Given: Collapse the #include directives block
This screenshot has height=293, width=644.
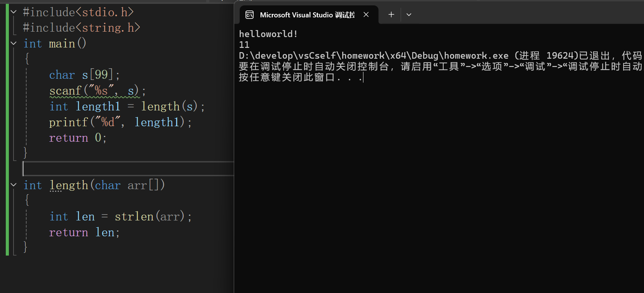Looking at the screenshot, I should 14,12.
